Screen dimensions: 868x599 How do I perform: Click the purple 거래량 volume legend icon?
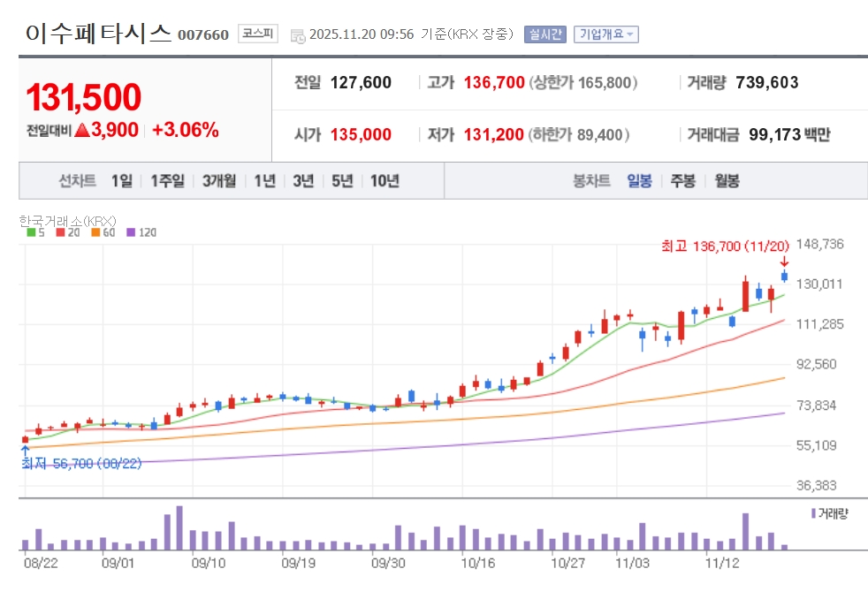pos(813,513)
